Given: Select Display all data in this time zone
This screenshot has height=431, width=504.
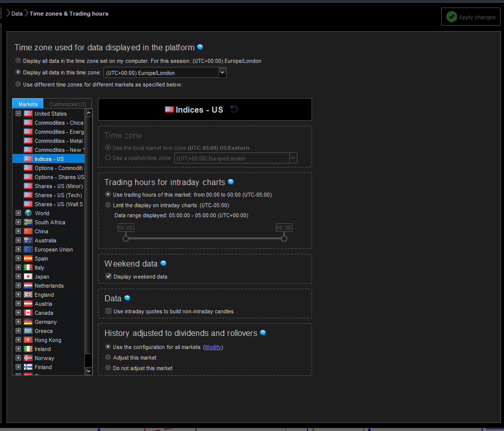Looking at the screenshot, I should (18, 72).
